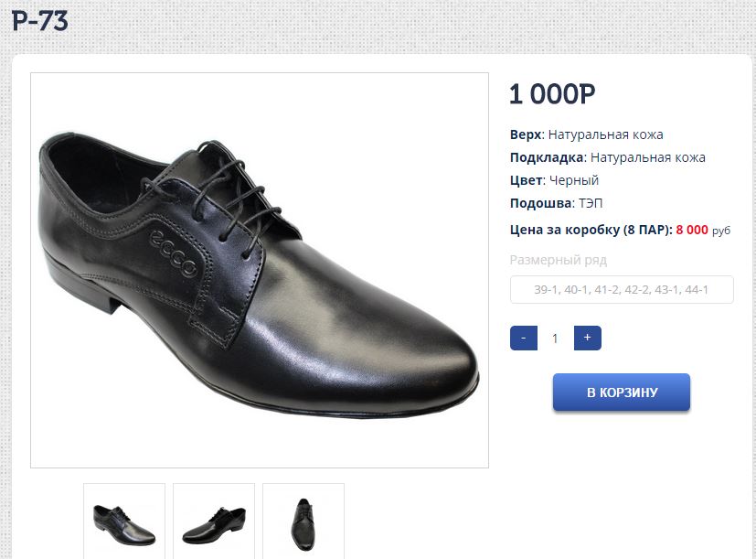The height and width of the screenshot is (559, 756).
Task: Click the quantity input field
Action: tap(555, 339)
